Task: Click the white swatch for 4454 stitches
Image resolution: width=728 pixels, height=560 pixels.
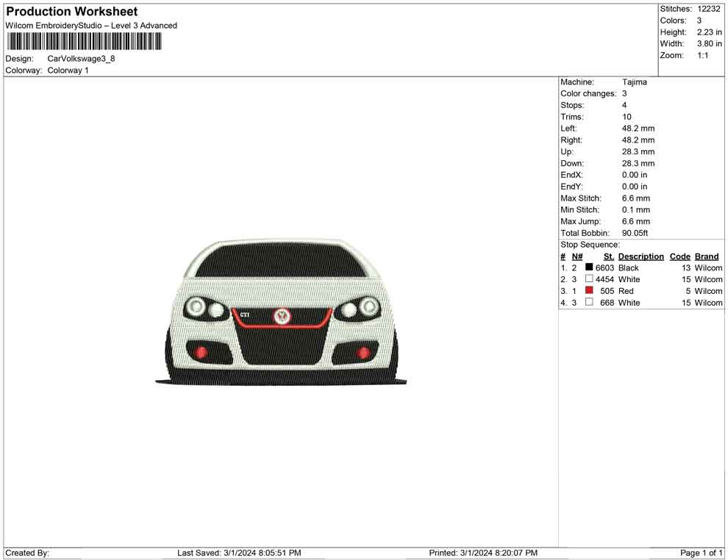Action: pos(589,279)
